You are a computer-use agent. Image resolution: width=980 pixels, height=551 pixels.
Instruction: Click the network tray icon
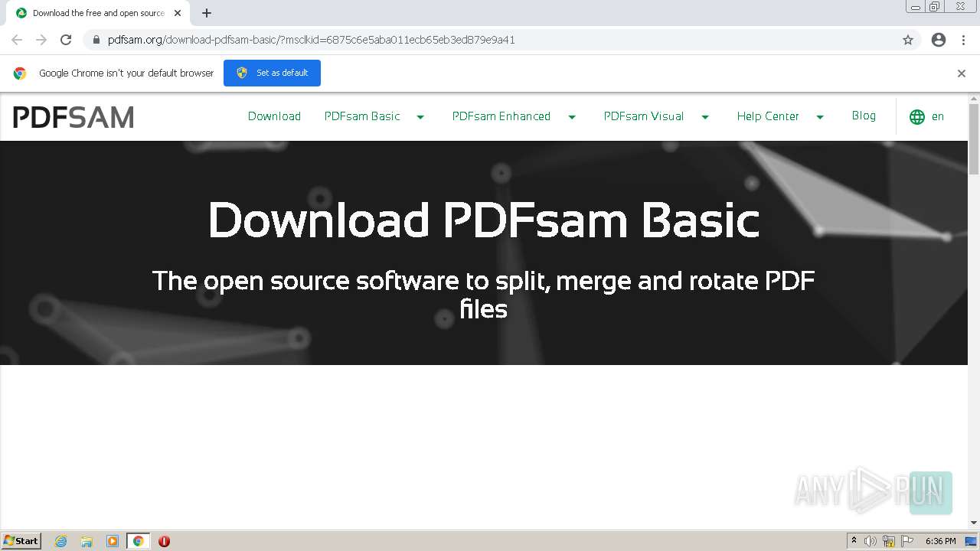pos(889,541)
